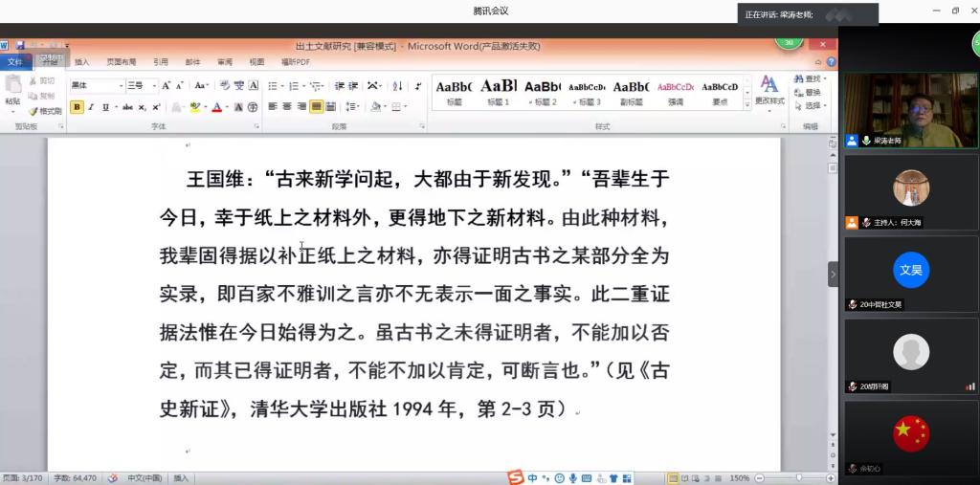Screen dimensions: 980x485
Task: Switch to the Foxit PDF tab
Action: point(296,62)
